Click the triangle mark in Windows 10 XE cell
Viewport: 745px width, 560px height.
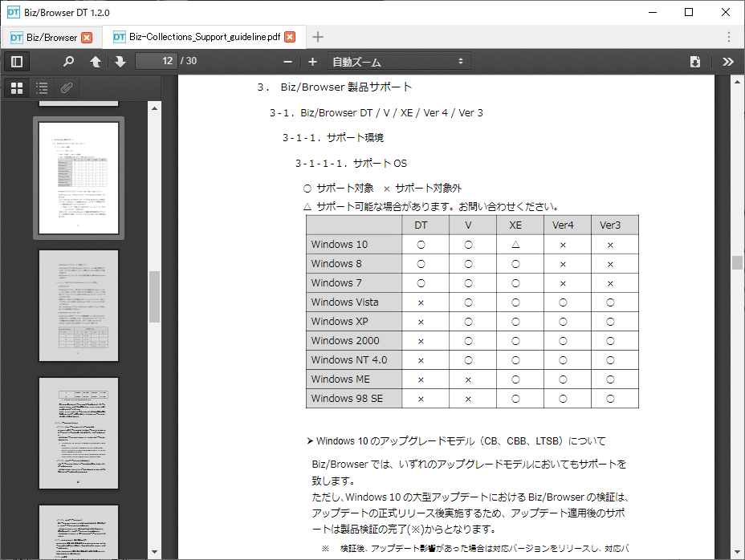click(x=515, y=245)
